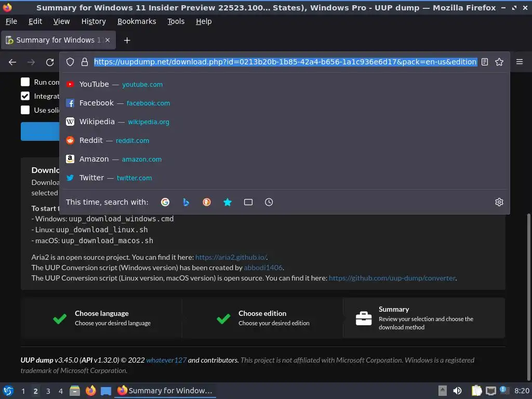Screen dimensions: 532x399
Task: Launch Firefox from taskbar quick launcher
Action: click(90, 391)
